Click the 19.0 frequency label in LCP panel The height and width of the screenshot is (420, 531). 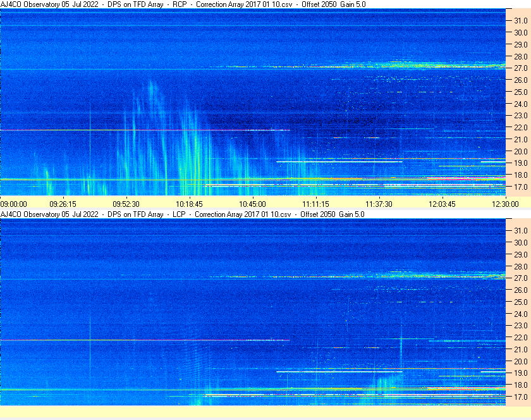point(520,373)
